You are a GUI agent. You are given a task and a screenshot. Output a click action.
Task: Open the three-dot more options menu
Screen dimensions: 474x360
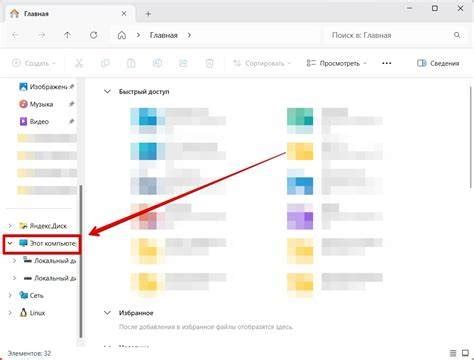(x=386, y=63)
